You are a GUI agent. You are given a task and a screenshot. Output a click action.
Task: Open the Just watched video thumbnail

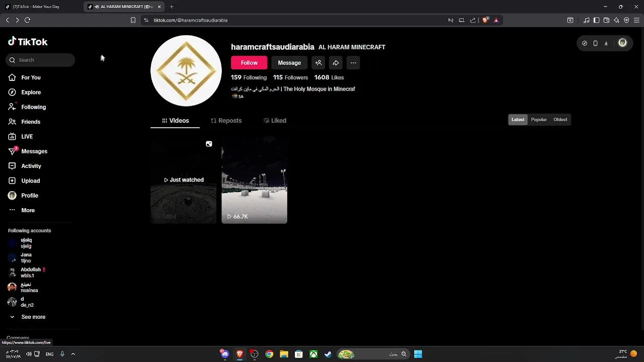coord(183,180)
